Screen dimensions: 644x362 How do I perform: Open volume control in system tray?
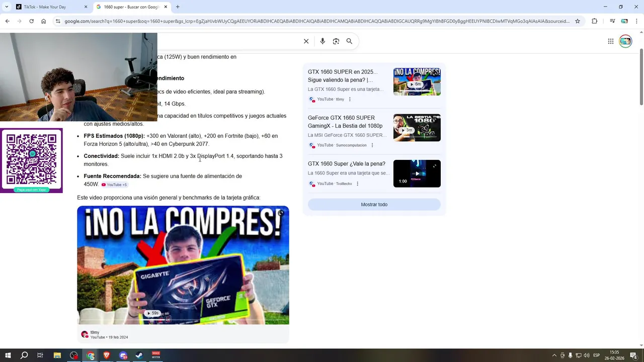coord(587,355)
